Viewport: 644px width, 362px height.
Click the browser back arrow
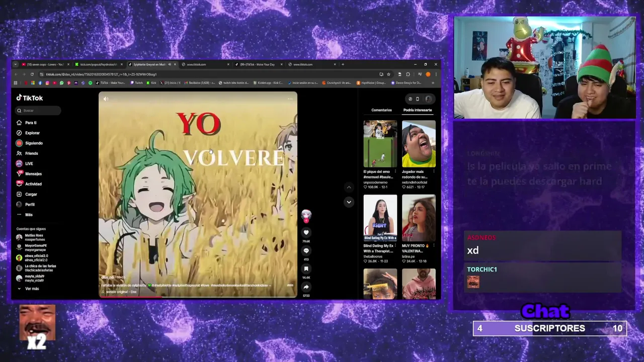[16, 74]
